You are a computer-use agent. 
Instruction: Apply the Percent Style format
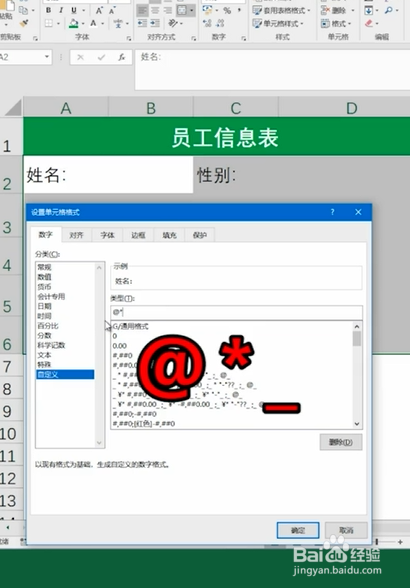tap(227, 10)
